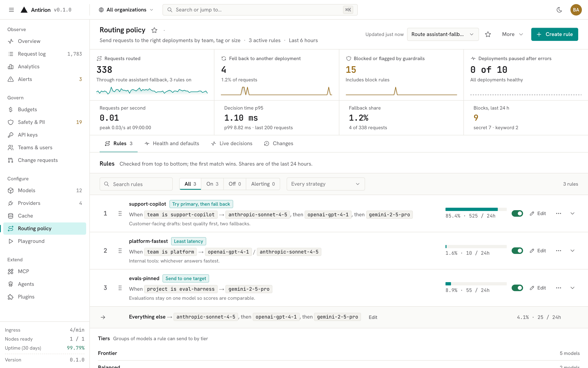Star the Routing policy page title
Screen dimensions: 588x368
pos(154,30)
